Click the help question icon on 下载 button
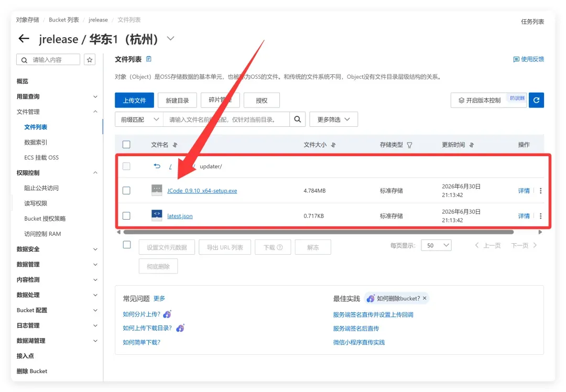The height and width of the screenshot is (392, 566). [x=280, y=247]
